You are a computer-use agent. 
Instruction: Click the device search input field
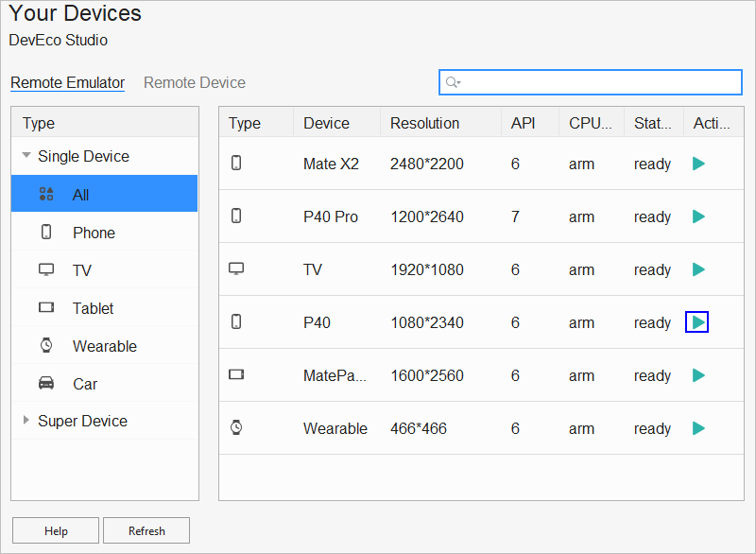coord(600,82)
